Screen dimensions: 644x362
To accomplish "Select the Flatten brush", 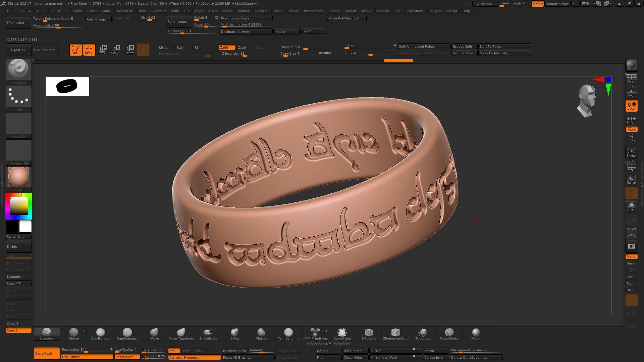I will pos(262,334).
